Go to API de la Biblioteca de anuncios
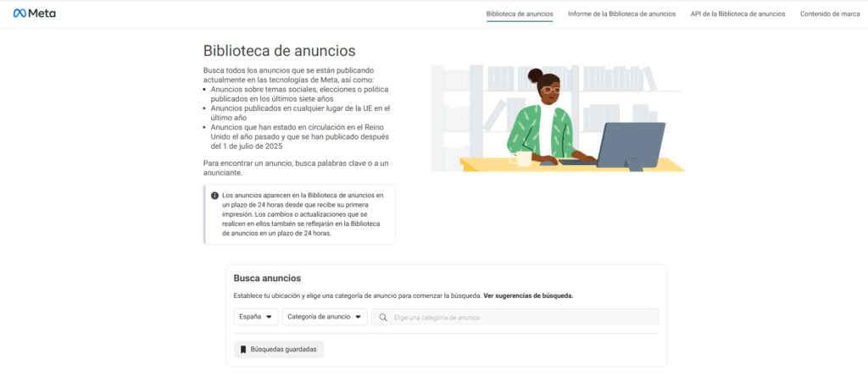The height and width of the screenshot is (387, 868). coord(738,14)
